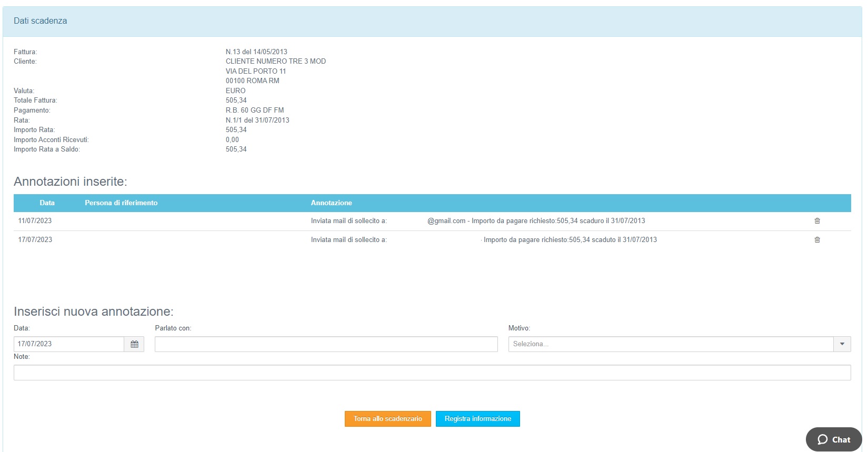Click the 'Dati scadenza' panel header
The height and width of the screenshot is (452, 868).
point(41,21)
